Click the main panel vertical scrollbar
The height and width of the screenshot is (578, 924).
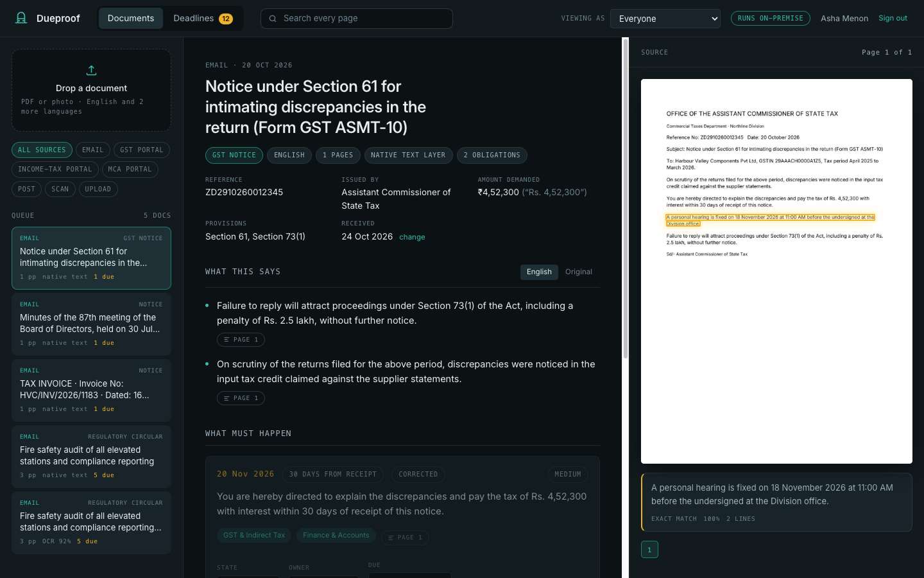tap(626, 198)
